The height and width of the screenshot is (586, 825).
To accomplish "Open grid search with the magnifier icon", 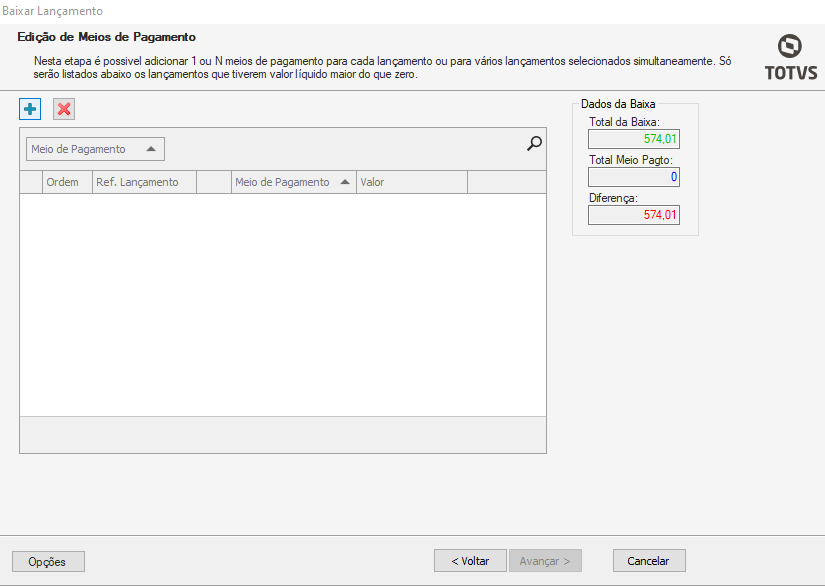I will tap(534, 144).
